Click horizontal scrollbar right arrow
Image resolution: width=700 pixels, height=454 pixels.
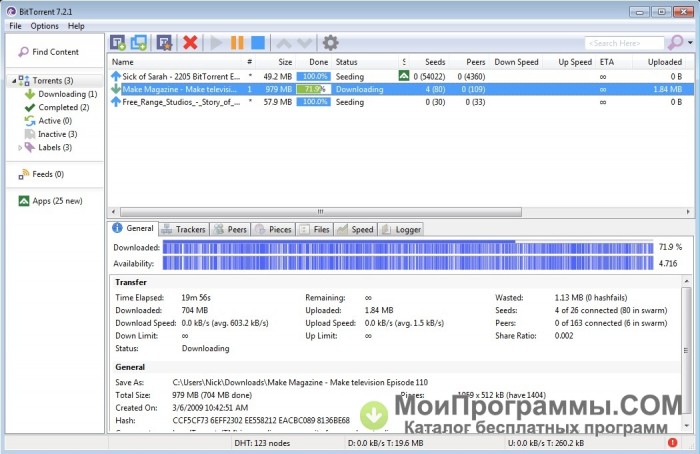coord(688,212)
